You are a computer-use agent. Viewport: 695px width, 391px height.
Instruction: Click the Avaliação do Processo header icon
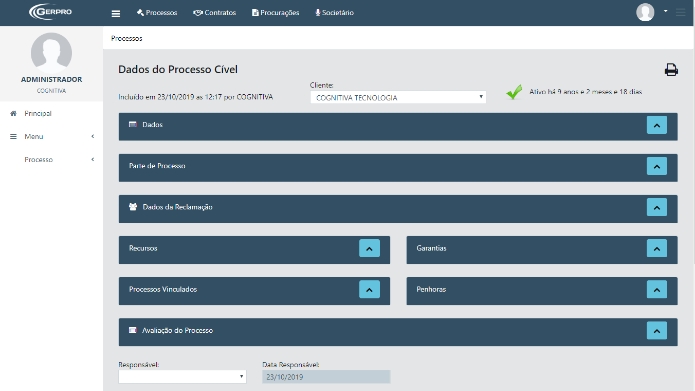133,330
